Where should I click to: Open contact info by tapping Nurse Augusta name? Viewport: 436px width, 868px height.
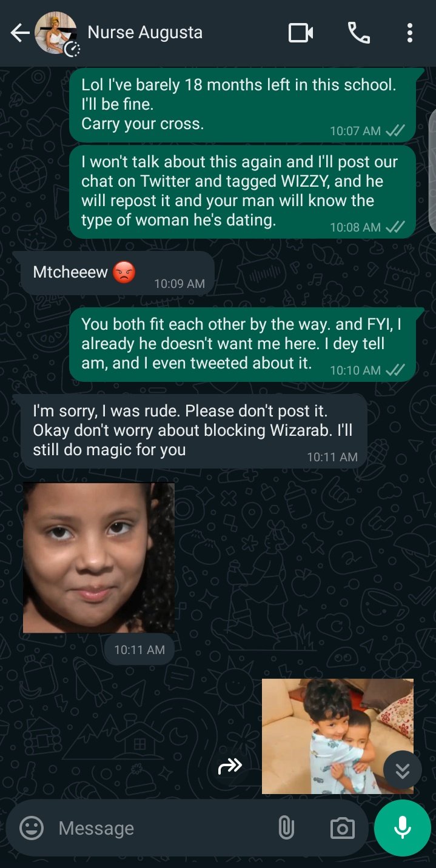click(145, 32)
